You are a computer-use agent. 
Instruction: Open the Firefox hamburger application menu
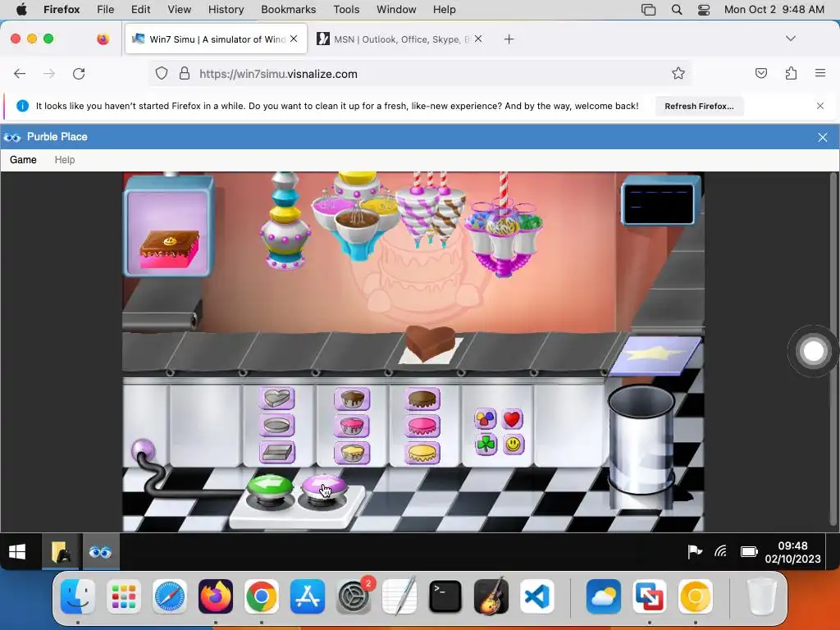820,73
